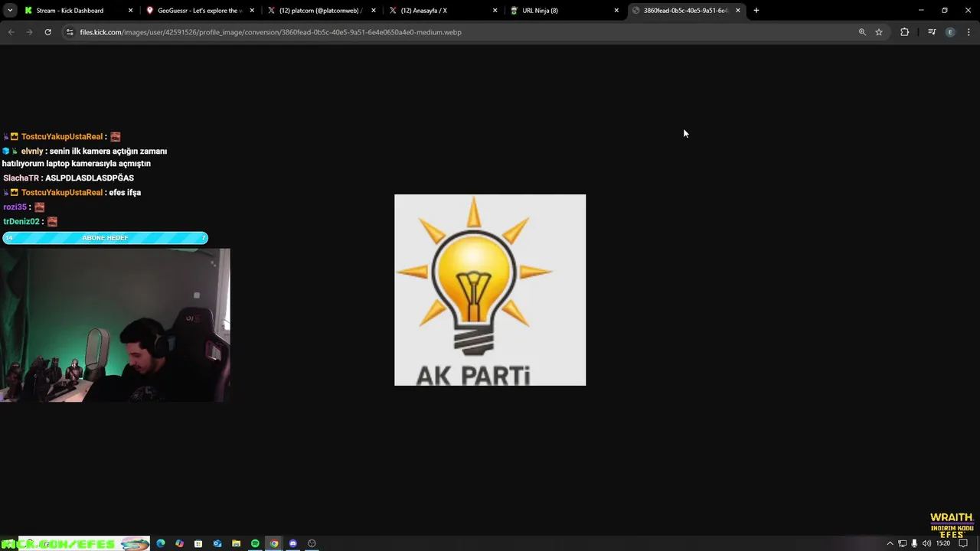Click the browser forward arrow

click(x=29, y=32)
